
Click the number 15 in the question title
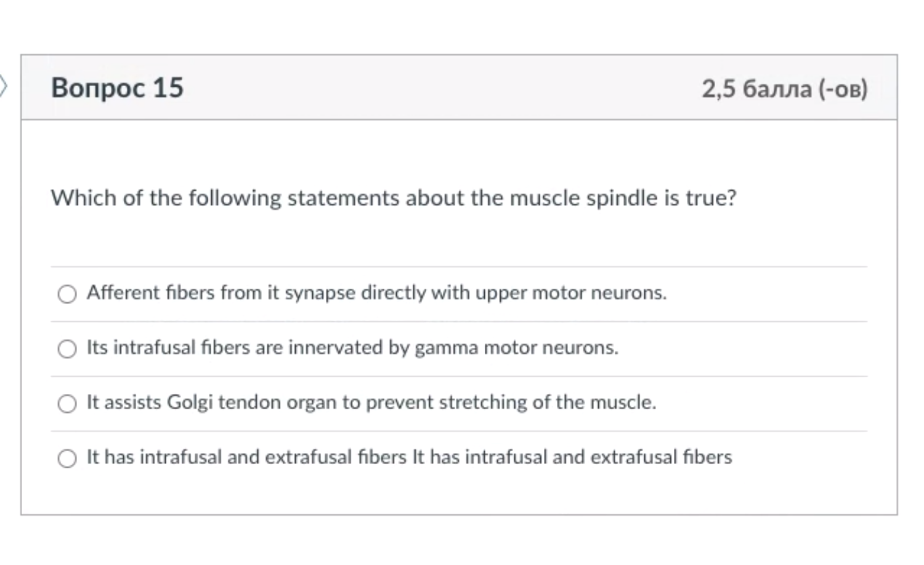[168, 87]
